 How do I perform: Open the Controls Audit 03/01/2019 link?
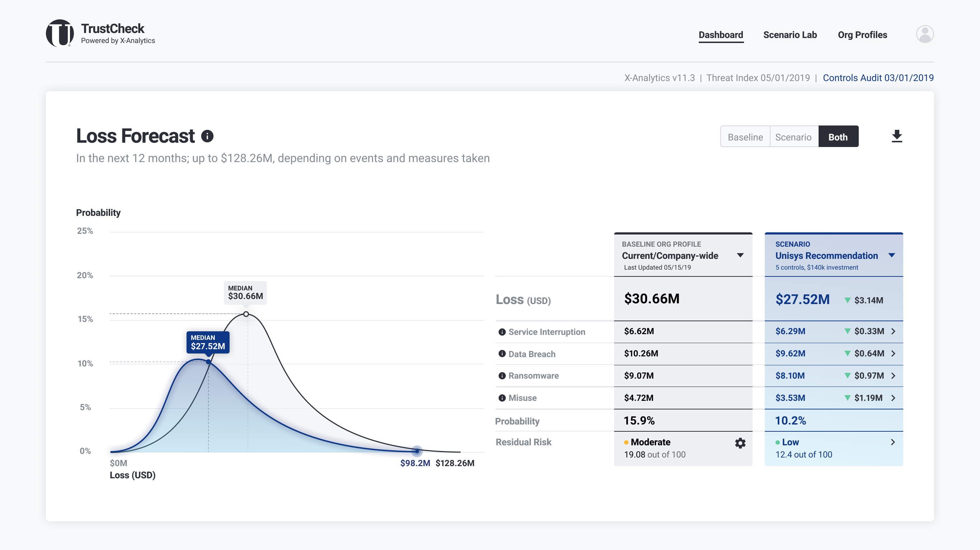(878, 78)
